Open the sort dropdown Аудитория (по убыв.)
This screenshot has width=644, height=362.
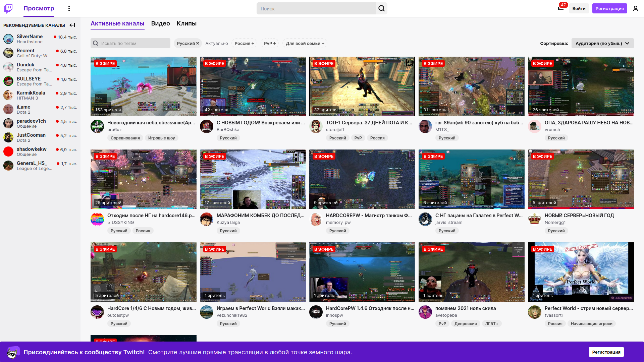coord(602,43)
